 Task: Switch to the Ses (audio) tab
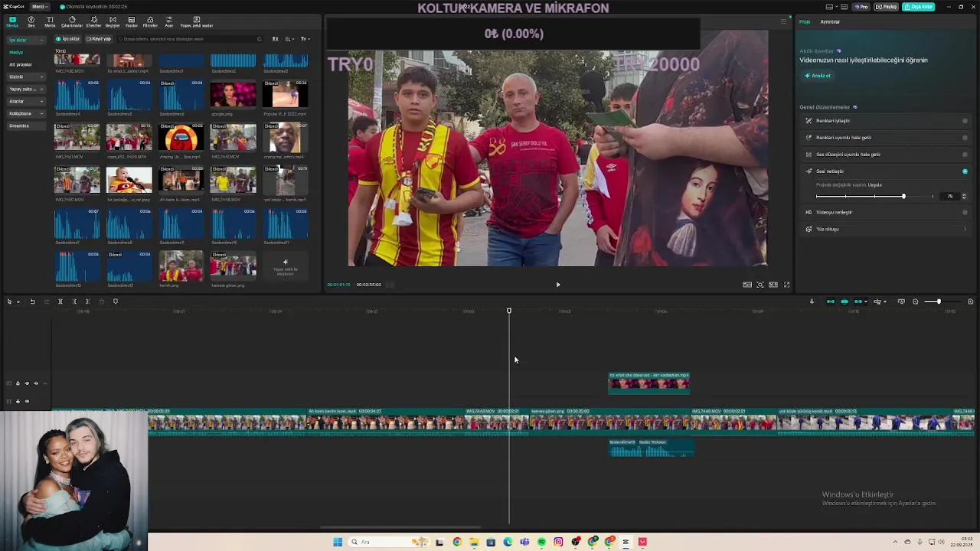31,21
